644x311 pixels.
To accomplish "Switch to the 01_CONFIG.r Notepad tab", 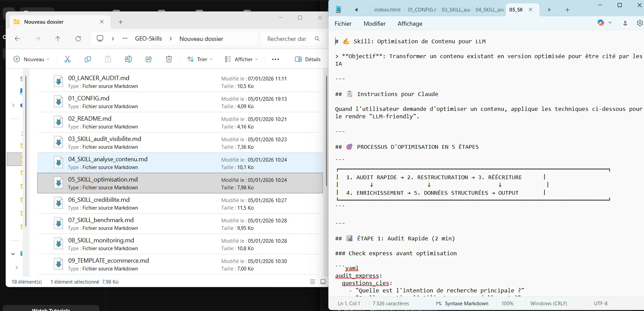I will click(422, 10).
